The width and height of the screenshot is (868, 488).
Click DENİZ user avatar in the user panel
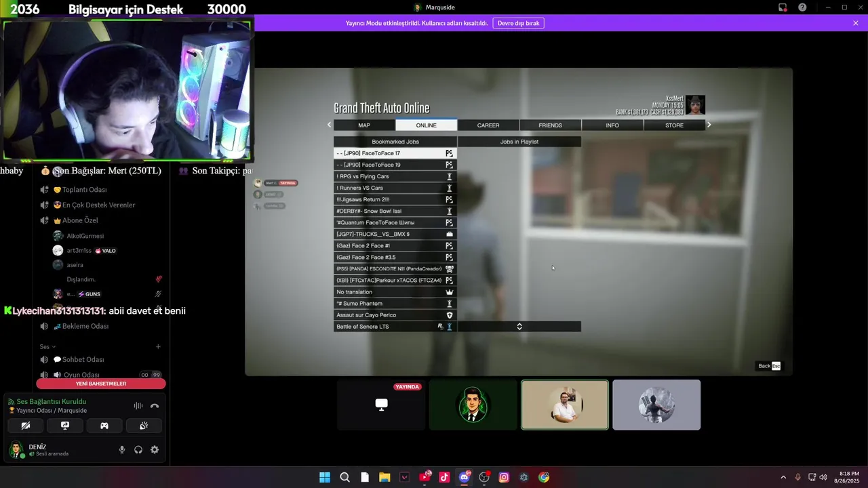tap(16, 449)
